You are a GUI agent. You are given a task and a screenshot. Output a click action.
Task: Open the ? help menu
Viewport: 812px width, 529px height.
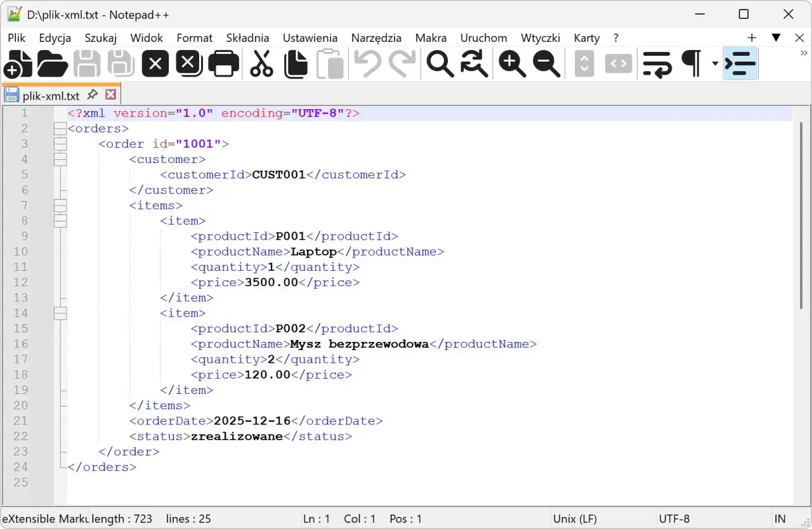615,37
